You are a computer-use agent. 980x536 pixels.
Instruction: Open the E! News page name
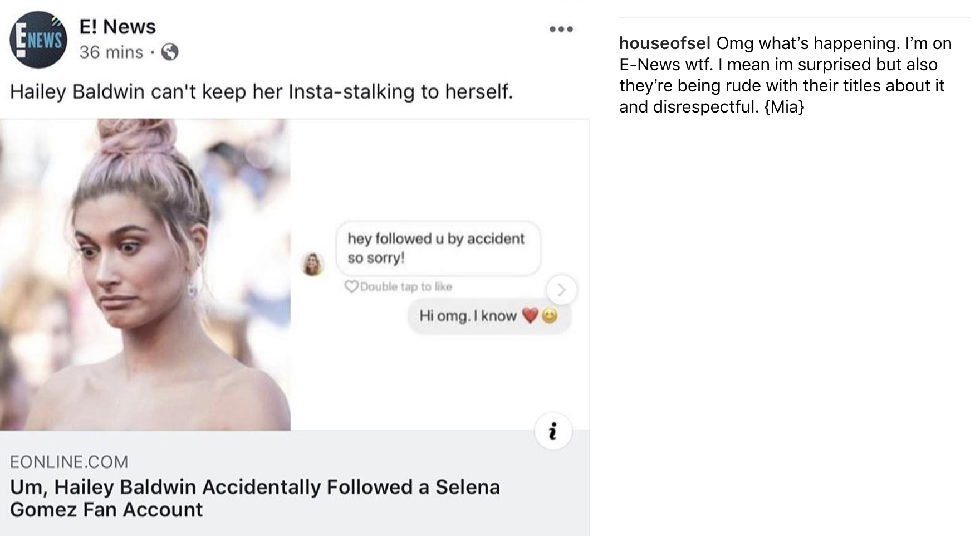point(117,26)
